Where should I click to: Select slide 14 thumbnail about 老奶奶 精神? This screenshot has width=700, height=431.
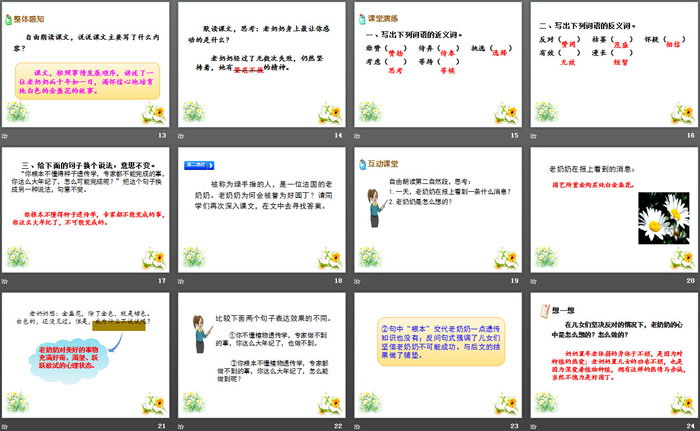pos(262,65)
